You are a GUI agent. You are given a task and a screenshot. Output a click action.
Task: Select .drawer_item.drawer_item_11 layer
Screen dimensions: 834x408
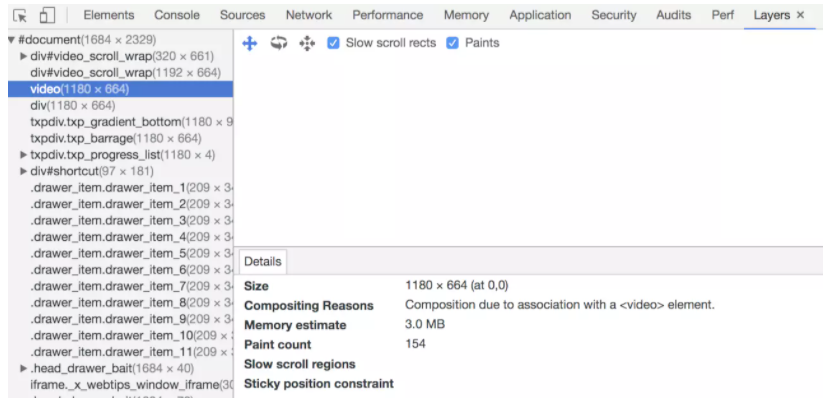[120, 352]
